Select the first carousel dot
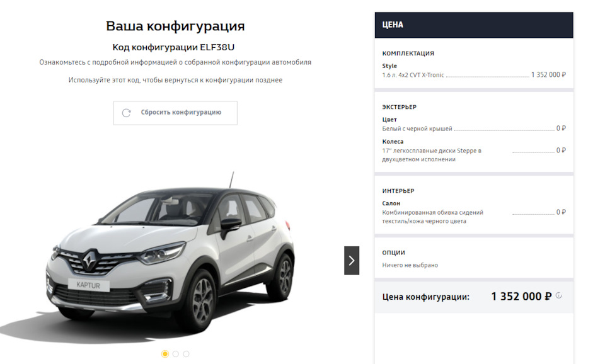Image resolution: width=605 pixels, height=364 pixels. coord(165,353)
